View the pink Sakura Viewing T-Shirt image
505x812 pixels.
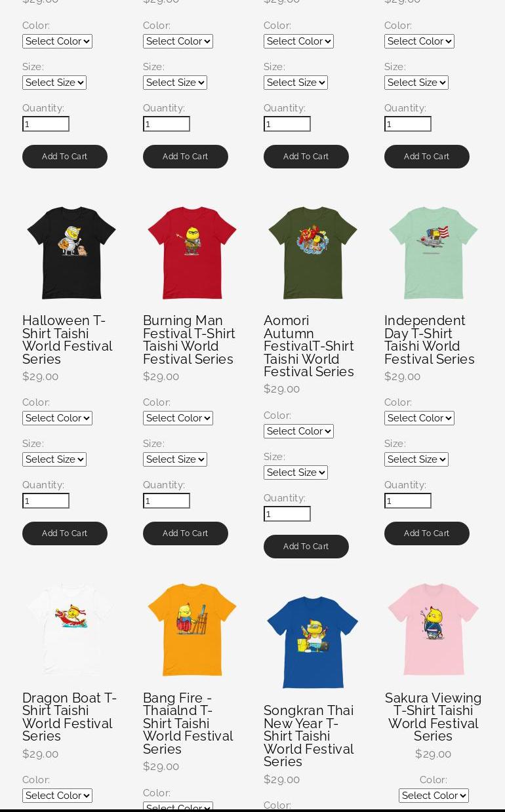coord(434,630)
